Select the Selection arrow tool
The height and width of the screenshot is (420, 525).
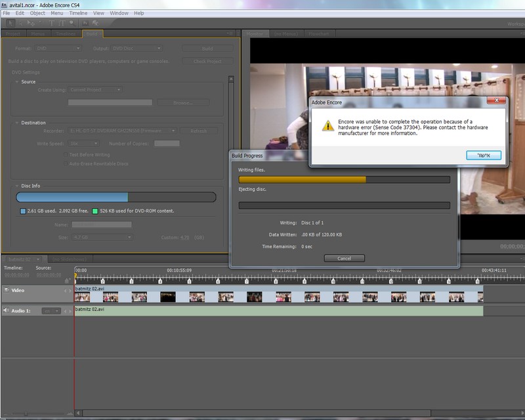click(x=10, y=23)
